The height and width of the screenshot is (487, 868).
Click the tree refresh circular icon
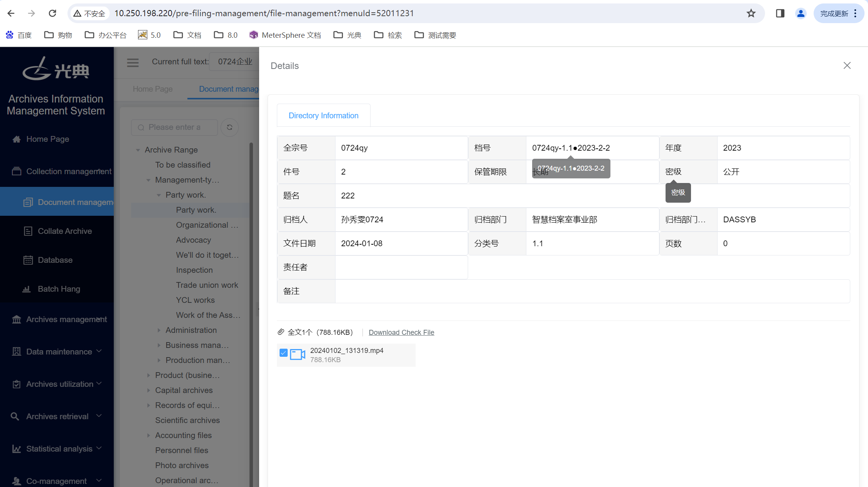coord(229,128)
